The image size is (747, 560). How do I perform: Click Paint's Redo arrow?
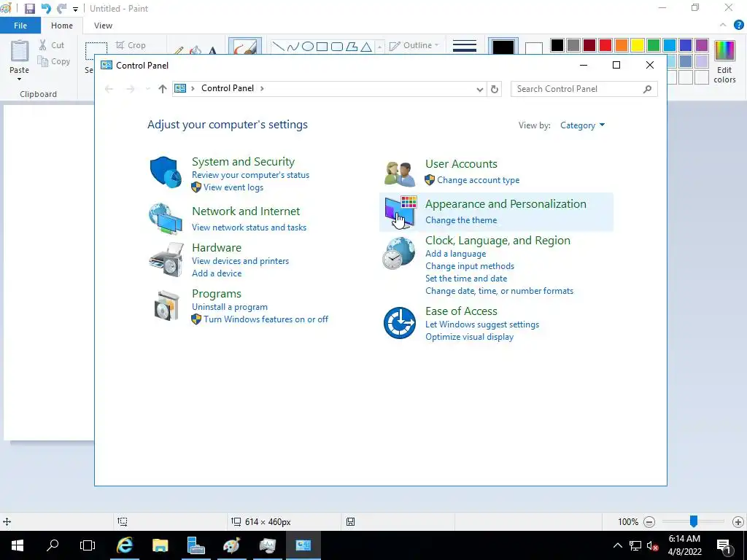pyautogui.click(x=61, y=9)
